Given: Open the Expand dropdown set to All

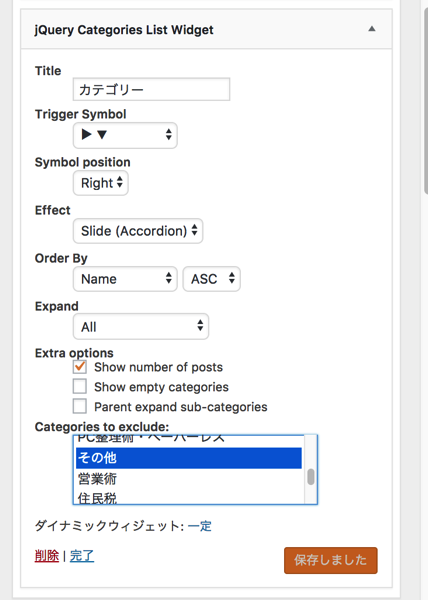Looking at the screenshot, I should (x=141, y=326).
